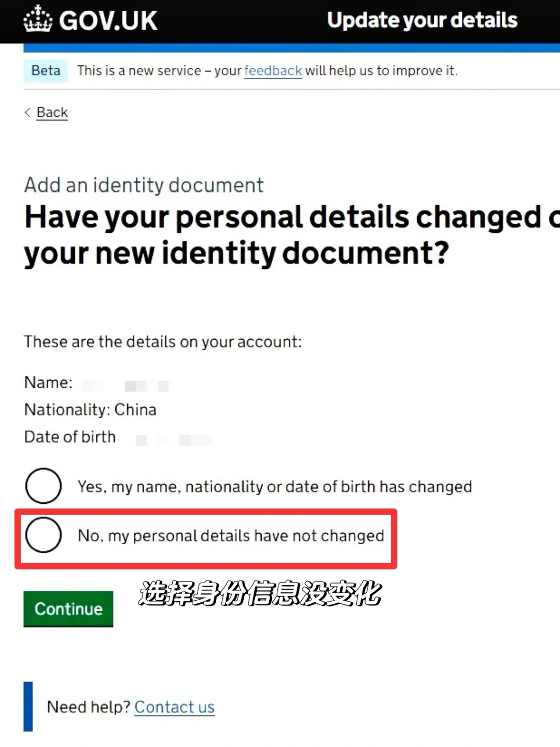
Task: Click the GOV.UK wordmark in header
Action: click(x=108, y=21)
